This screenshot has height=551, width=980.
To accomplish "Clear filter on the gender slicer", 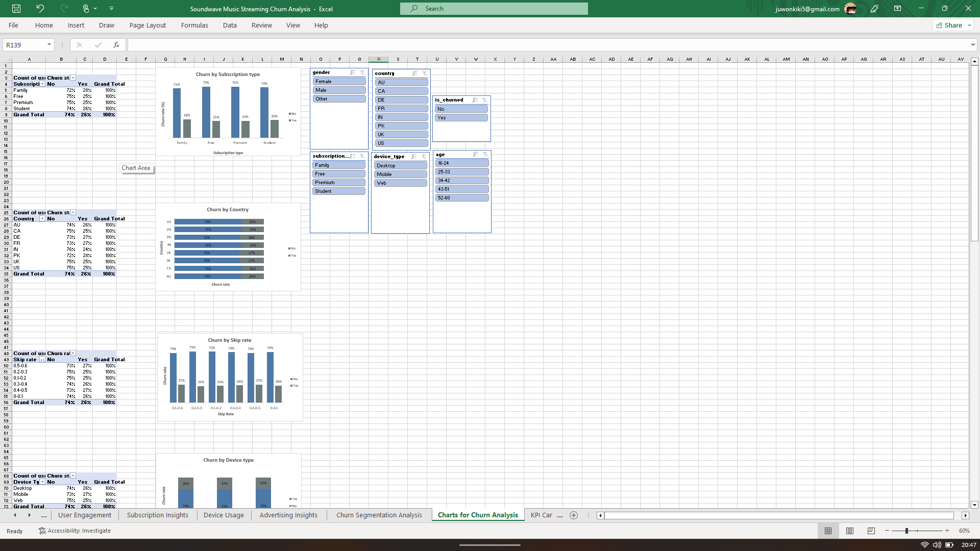I will click(362, 72).
